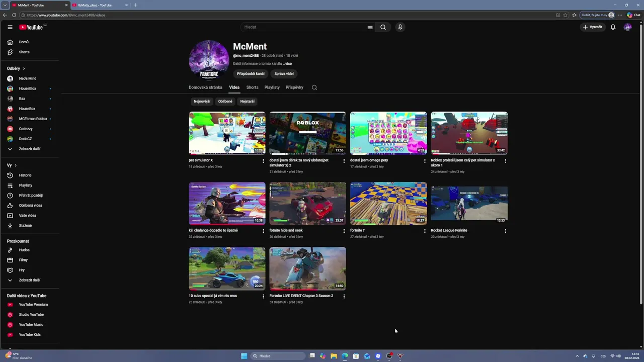Expand channel description with ...více
The width and height of the screenshot is (644, 362).
[x=287, y=64]
